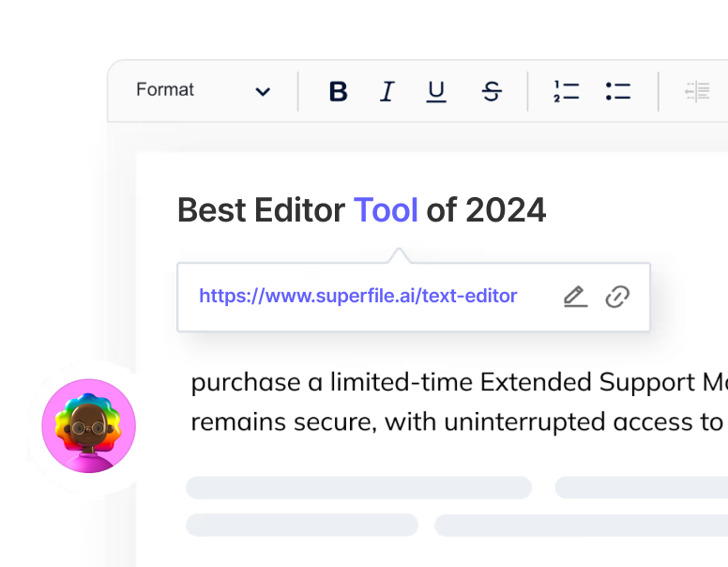Screen dimensions: 728x567
Task: Insert a bulleted list
Action: [x=617, y=91]
